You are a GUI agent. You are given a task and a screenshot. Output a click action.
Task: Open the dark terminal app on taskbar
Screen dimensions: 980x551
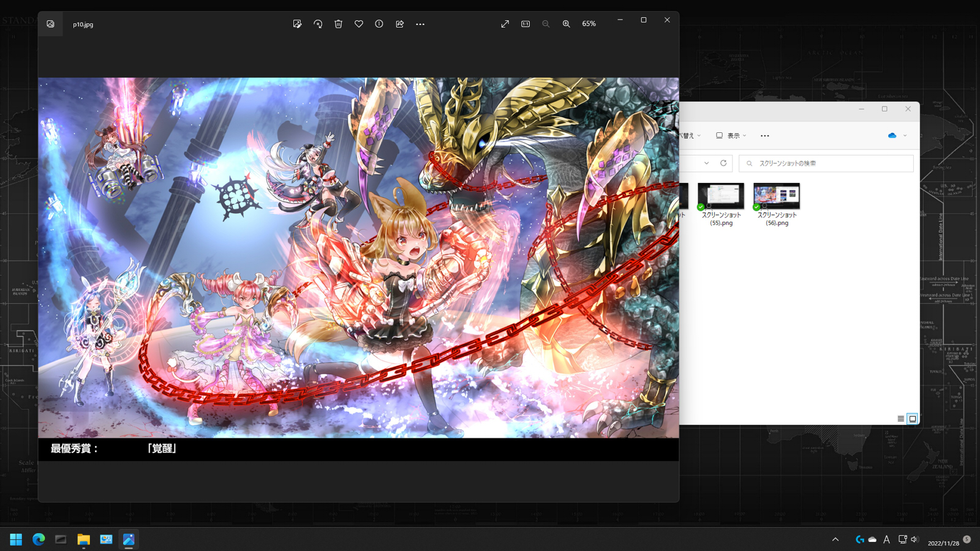pos(61,539)
